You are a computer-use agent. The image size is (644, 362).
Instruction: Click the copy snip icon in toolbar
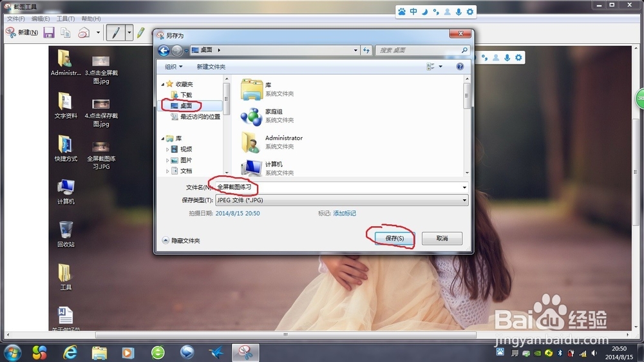point(65,32)
